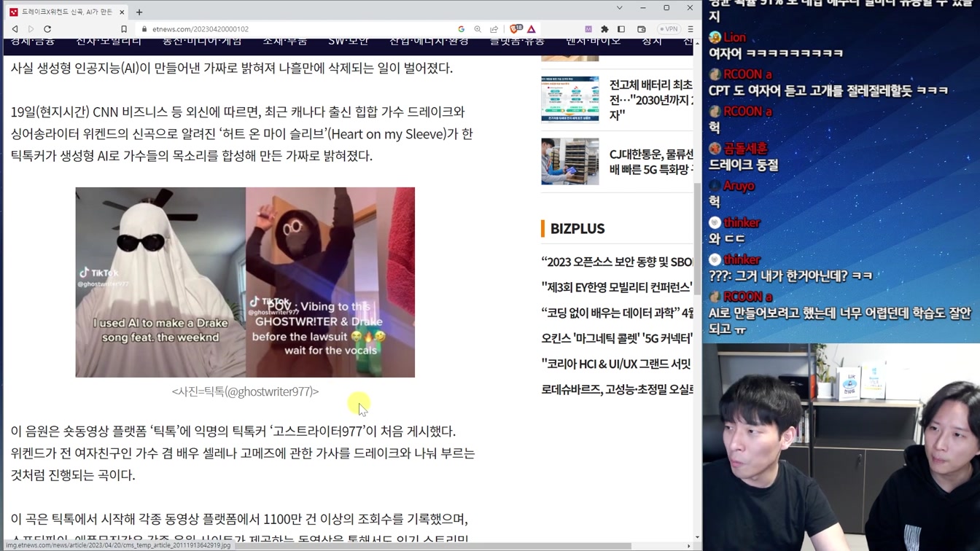Viewport: 980px width, 551px height.
Task: Open the 플랫폼·유통 nav menu
Action: tap(517, 42)
